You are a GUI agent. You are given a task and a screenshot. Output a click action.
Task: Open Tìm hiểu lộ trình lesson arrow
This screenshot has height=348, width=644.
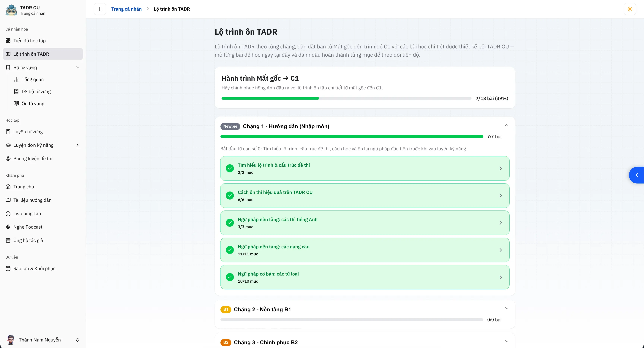point(501,168)
